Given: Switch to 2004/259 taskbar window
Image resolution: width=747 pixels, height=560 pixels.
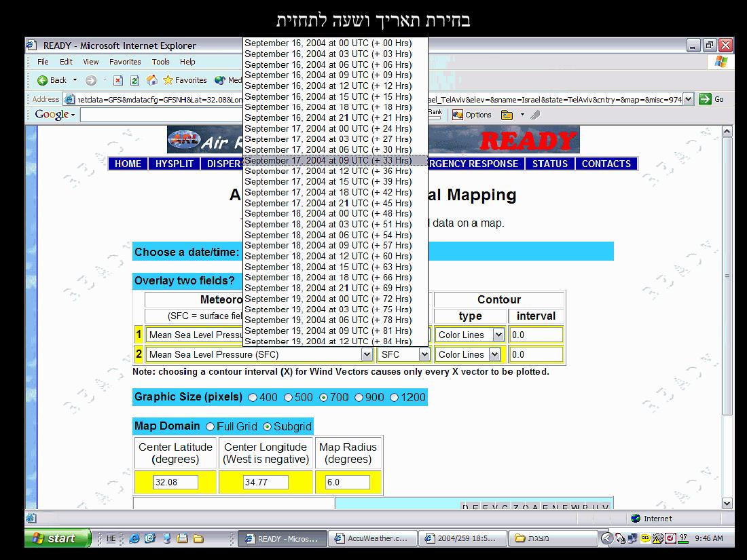Looking at the screenshot, I should pos(462,538).
